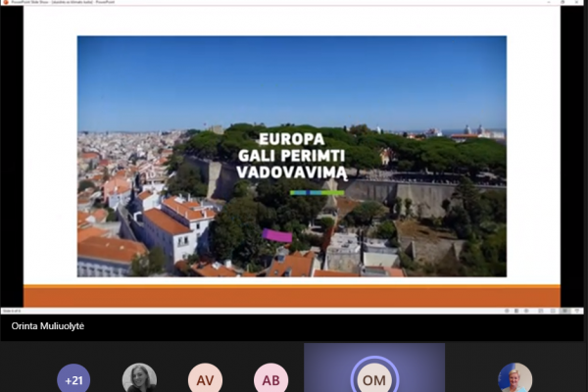Click dark-haired woman's photo avatar beside +21

pos(139,378)
